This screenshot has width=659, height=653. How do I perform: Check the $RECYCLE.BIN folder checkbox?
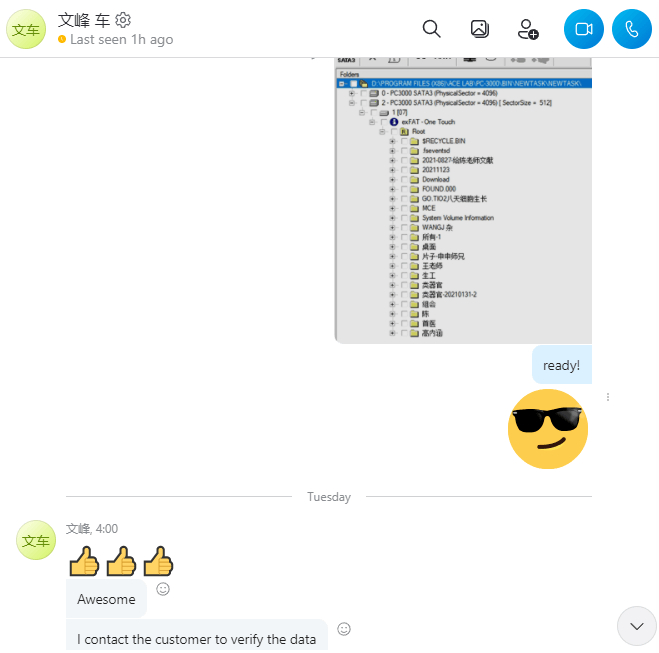pos(404,141)
